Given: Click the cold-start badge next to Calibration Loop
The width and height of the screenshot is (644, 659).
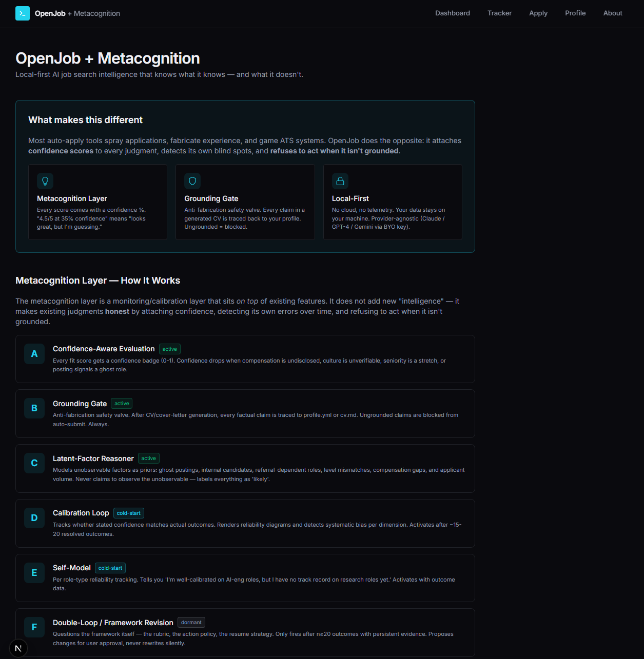Looking at the screenshot, I should 129,513.
